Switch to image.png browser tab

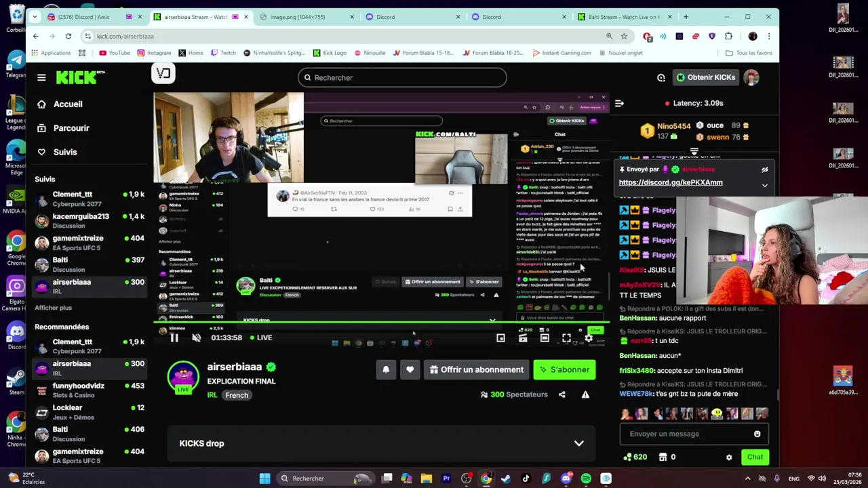(x=307, y=17)
